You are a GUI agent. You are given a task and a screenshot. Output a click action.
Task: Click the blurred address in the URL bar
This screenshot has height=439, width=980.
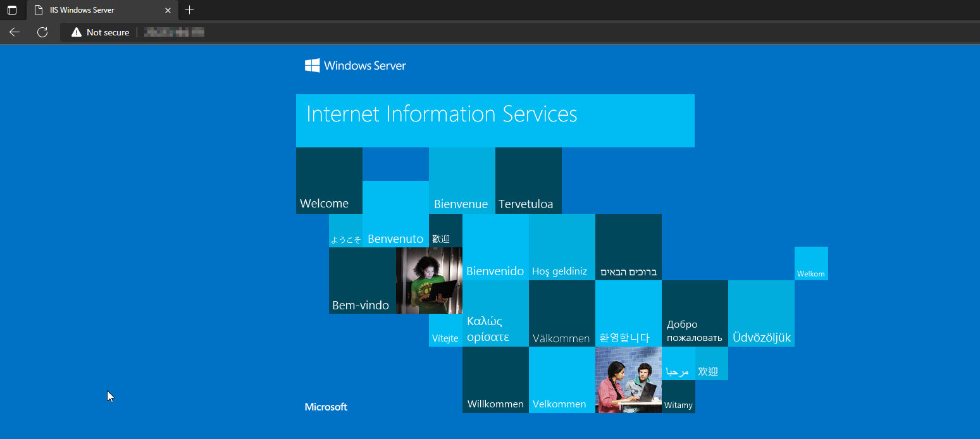[x=174, y=32]
